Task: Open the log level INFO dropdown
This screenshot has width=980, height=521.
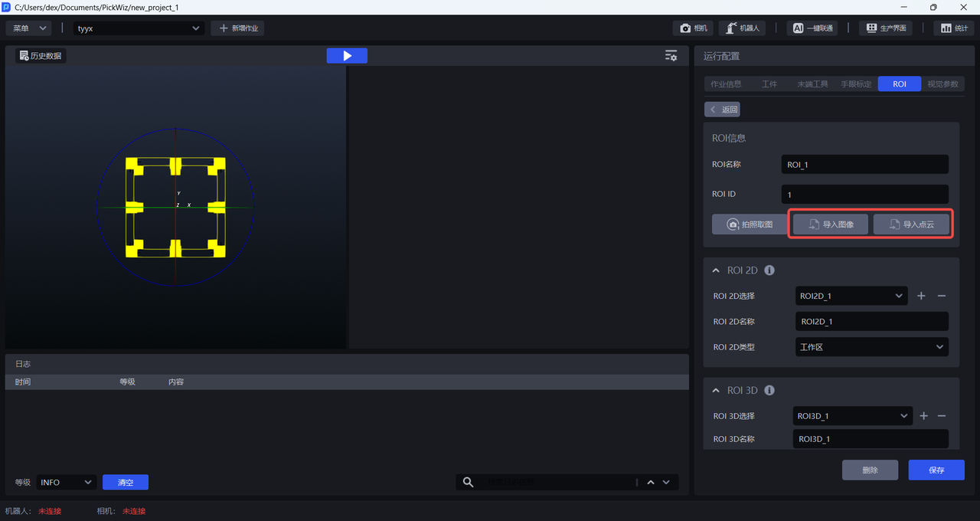Action: point(66,482)
